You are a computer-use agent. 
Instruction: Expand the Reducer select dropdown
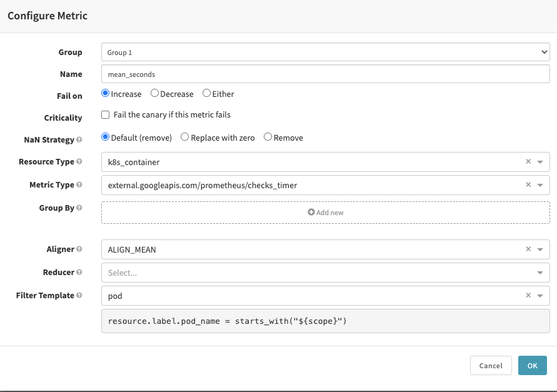(x=539, y=273)
